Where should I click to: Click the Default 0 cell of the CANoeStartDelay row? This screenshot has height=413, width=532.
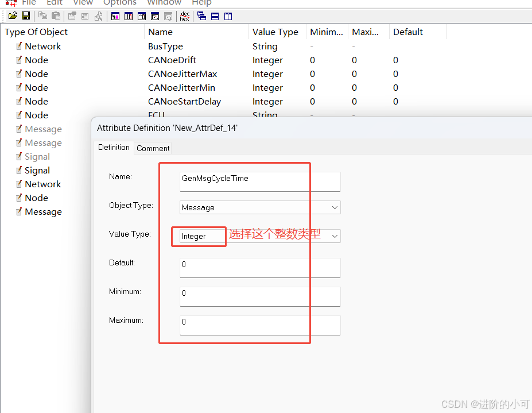[395, 102]
